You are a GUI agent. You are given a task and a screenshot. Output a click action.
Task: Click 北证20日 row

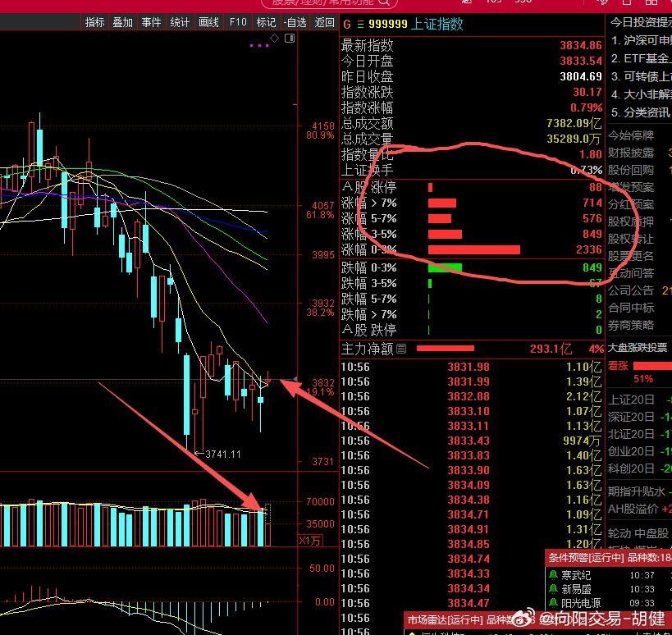click(x=639, y=435)
